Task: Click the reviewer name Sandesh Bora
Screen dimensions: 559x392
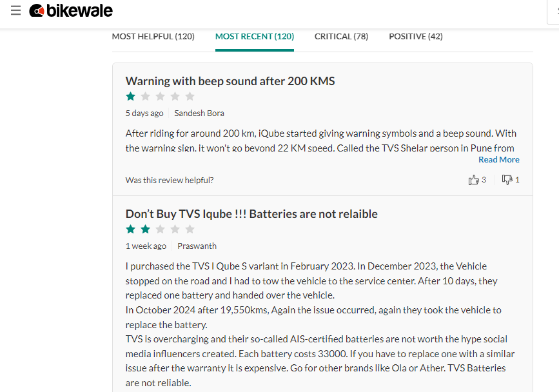Action: click(x=199, y=113)
